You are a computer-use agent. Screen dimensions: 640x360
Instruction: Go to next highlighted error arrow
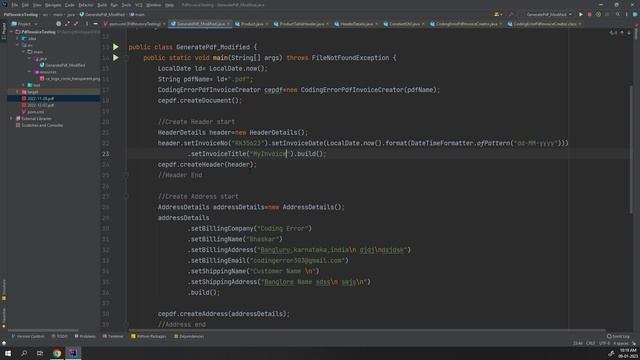(x=629, y=33)
